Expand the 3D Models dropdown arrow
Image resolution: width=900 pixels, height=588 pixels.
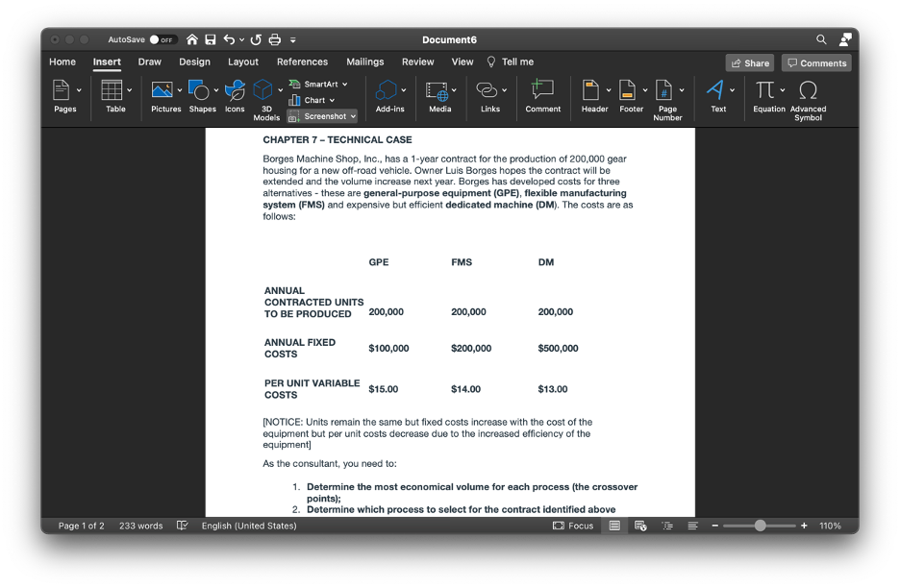(x=280, y=90)
